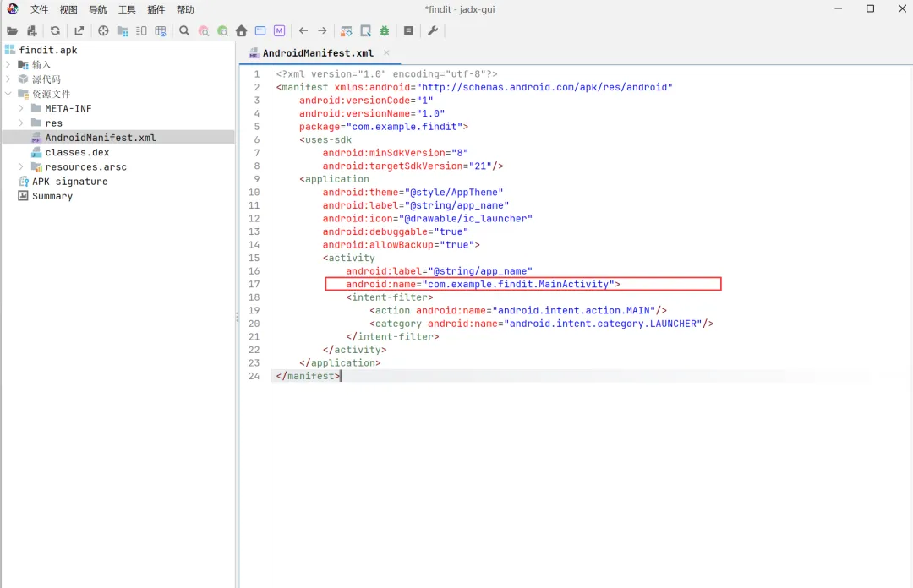Select the 输入 tree item
This screenshot has width=913, height=588.
pos(41,64)
